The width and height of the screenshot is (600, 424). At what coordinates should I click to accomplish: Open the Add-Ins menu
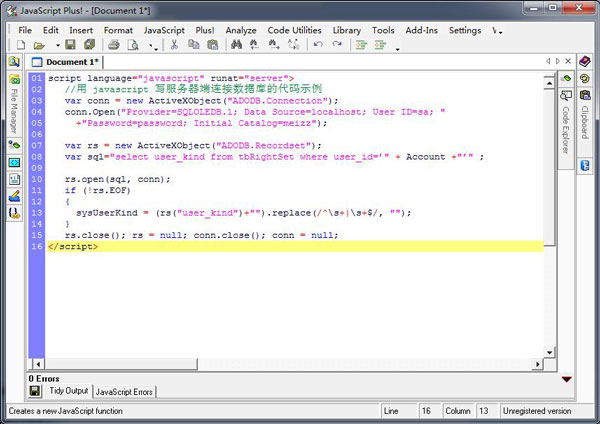point(421,30)
